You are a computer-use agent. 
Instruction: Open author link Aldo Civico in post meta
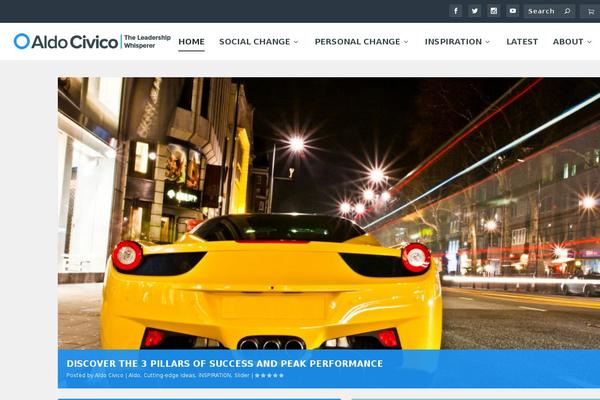(109, 375)
